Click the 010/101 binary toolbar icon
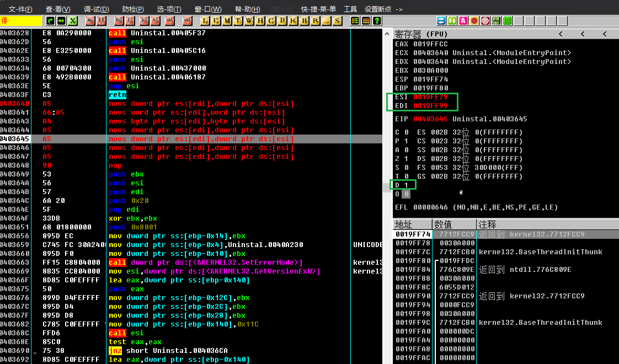The image size is (619, 364). (496, 21)
